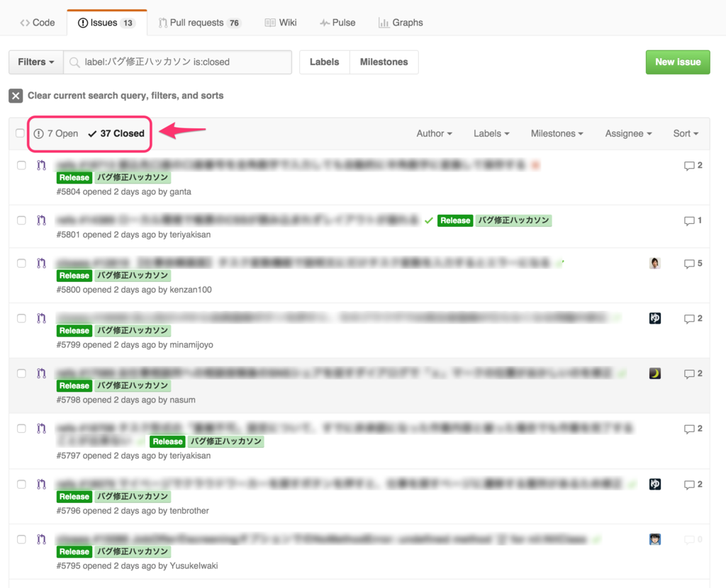Click the search magnifier icon

(x=74, y=62)
